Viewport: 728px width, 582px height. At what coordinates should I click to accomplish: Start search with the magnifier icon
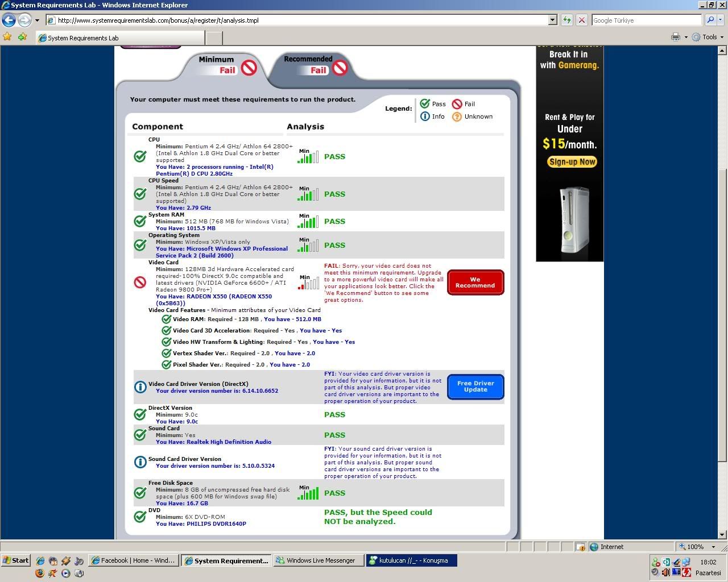(x=710, y=20)
